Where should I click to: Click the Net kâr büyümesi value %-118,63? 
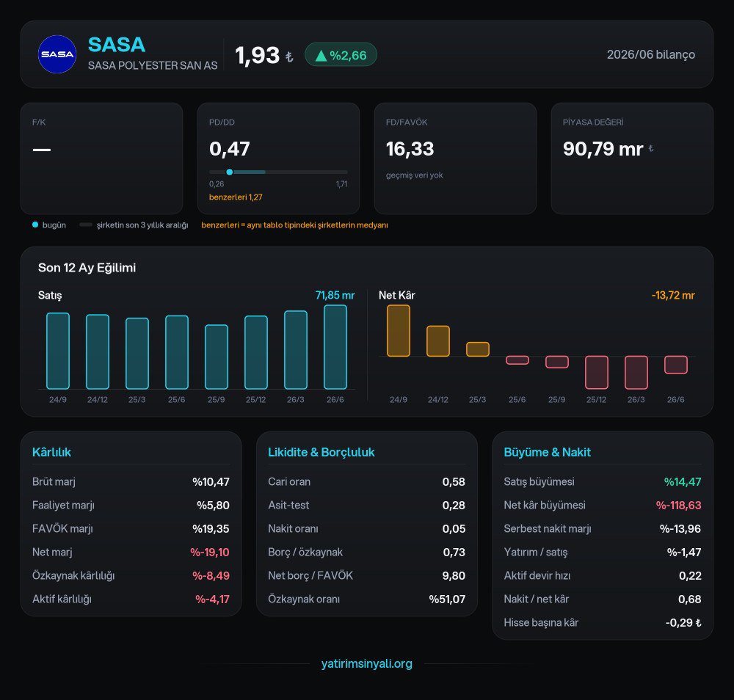click(679, 506)
